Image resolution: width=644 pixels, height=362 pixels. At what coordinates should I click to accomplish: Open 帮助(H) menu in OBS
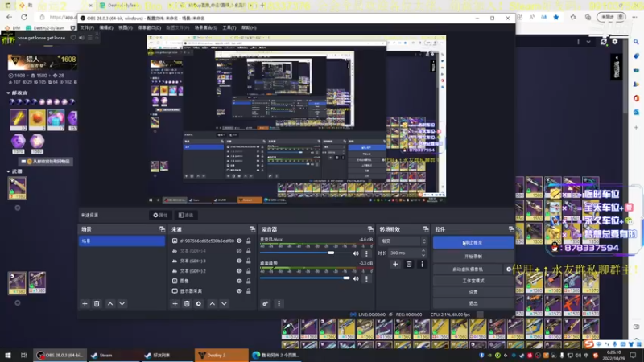point(249,28)
